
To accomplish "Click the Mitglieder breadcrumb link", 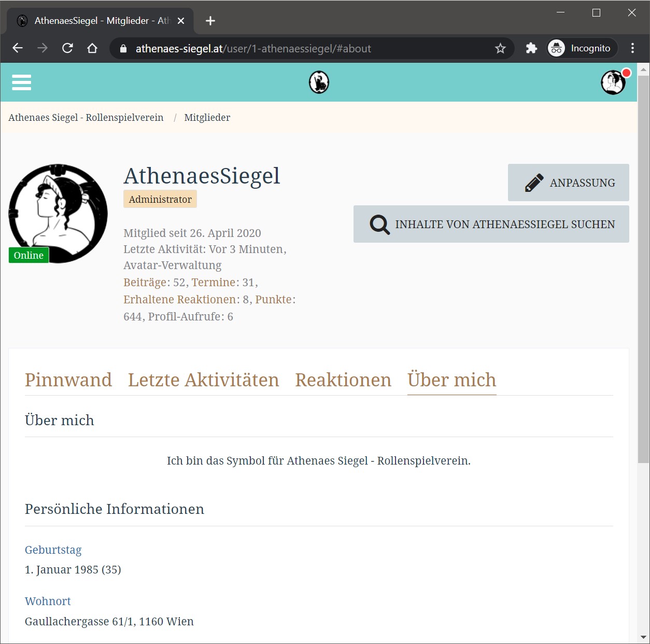I will coord(207,118).
